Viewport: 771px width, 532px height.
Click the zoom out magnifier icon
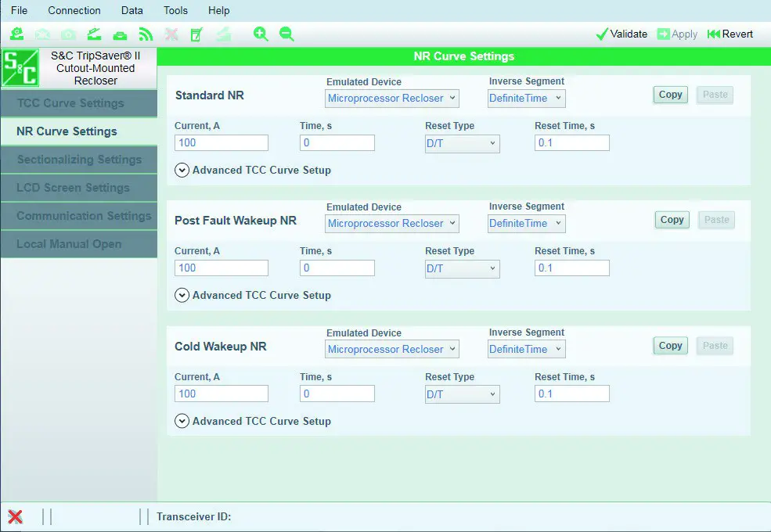286,34
